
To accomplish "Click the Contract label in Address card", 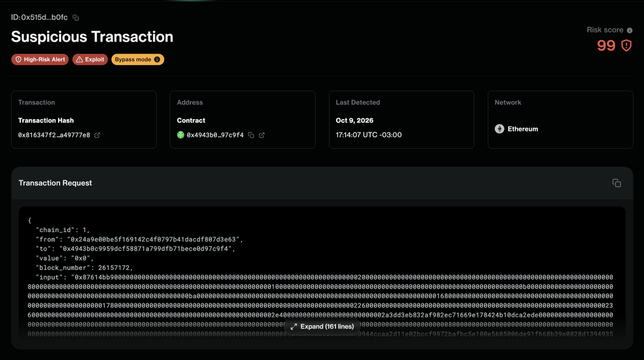I will (x=191, y=121).
